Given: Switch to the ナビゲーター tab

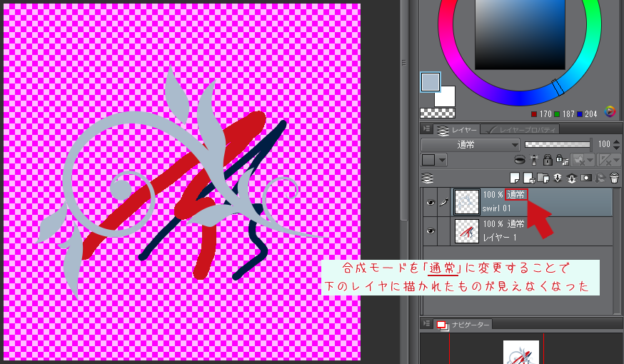Looking at the screenshot, I should point(463,325).
